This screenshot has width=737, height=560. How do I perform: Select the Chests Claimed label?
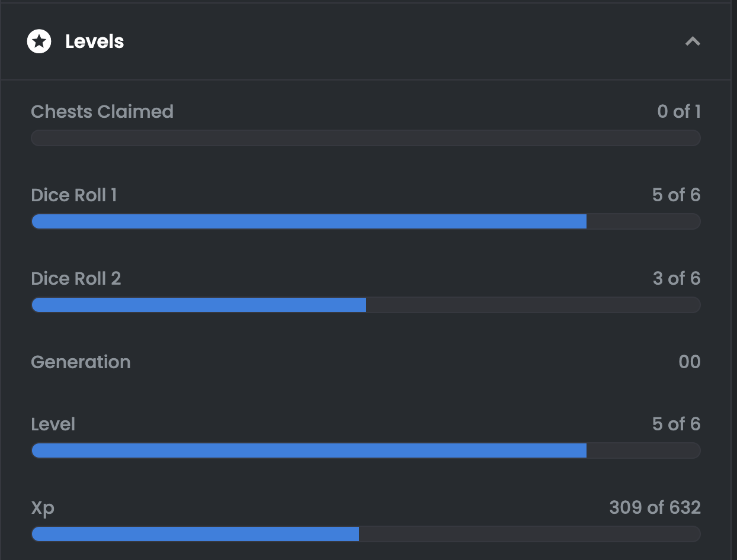click(102, 111)
